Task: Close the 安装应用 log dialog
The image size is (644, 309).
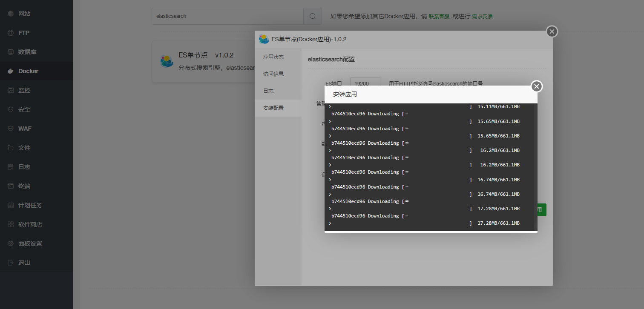Action: 537,86
